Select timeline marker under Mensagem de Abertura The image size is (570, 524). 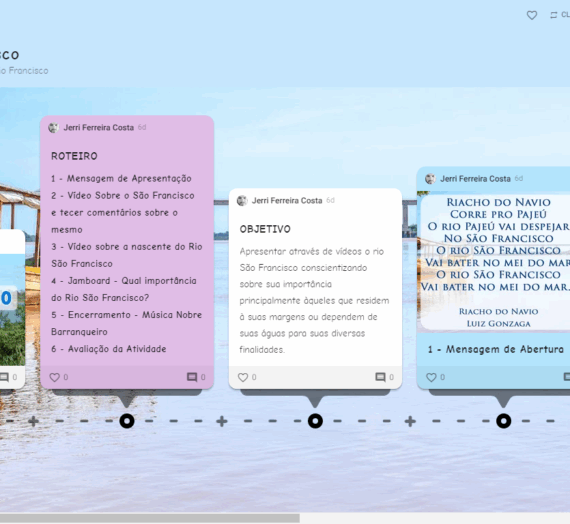(x=503, y=421)
